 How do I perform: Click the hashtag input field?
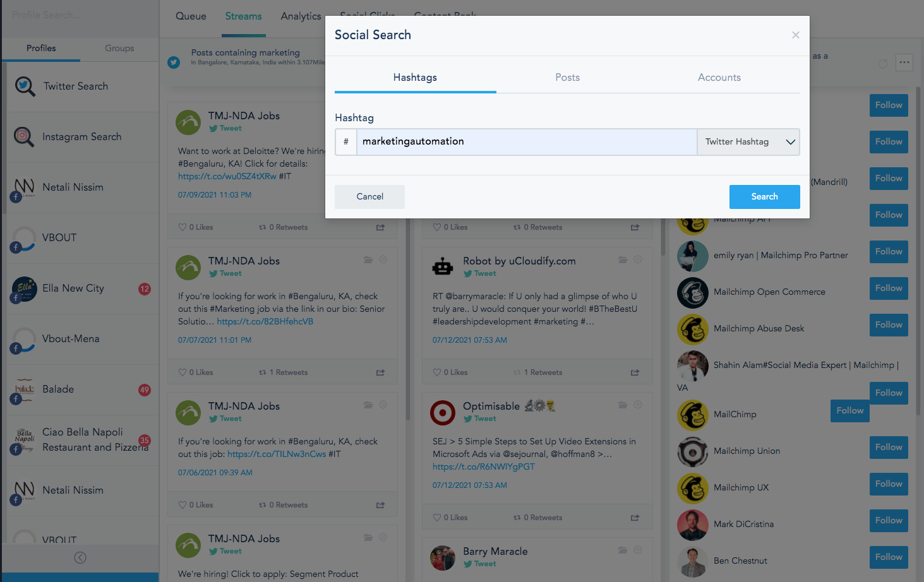coord(527,142)
